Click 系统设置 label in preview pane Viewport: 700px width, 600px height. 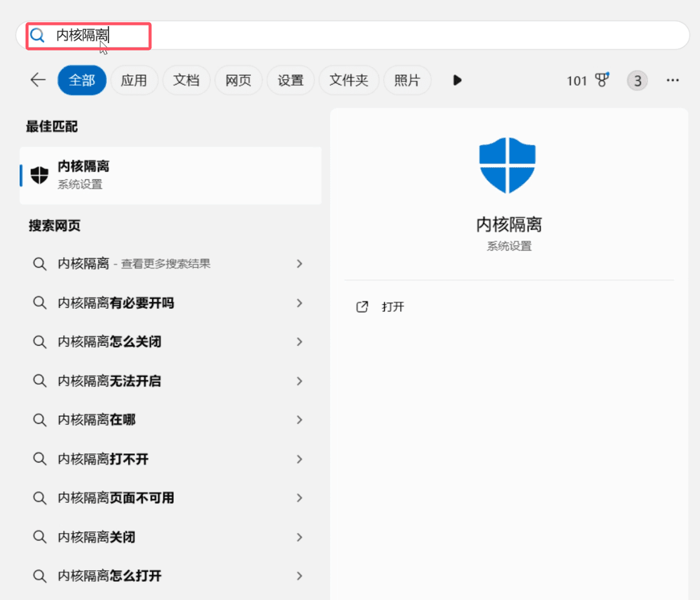(x=509, y=246)
